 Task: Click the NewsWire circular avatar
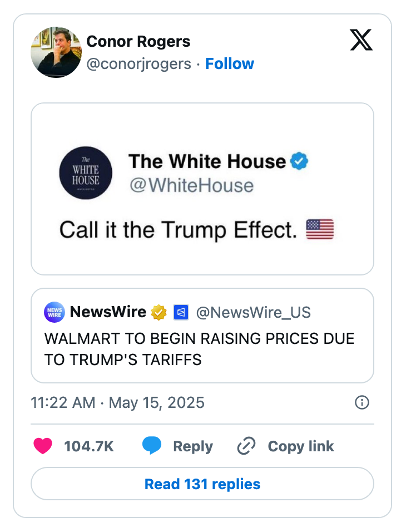click(x=54, y=312)
